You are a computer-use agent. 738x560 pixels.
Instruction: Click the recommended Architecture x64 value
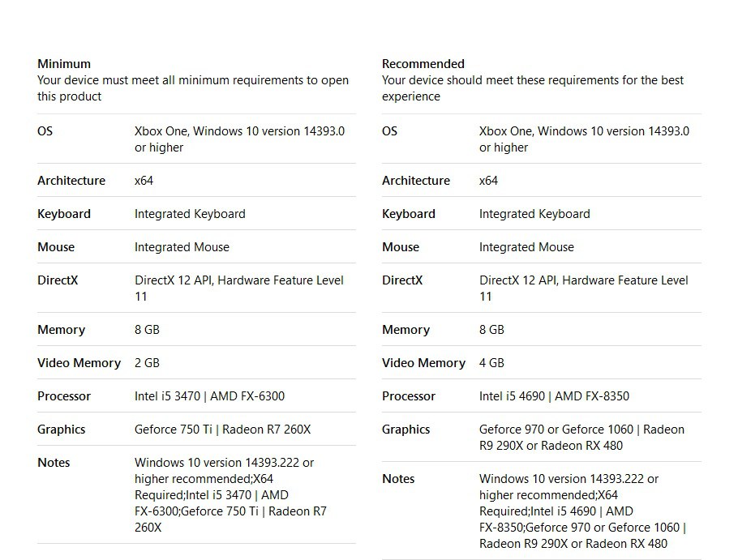488,181
